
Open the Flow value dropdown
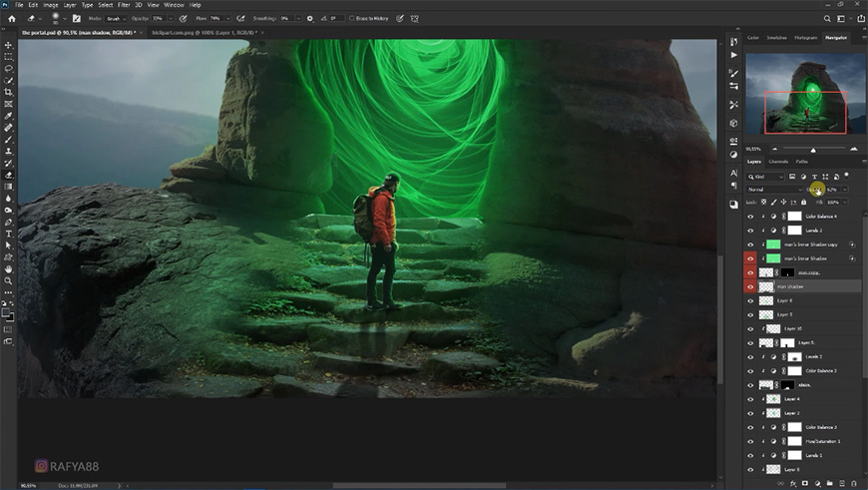(x=227, y=18)
